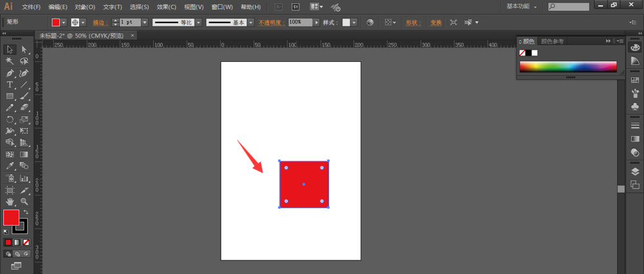Select the Shape Builder tool
Image resolution: width=644 pixels, height=274 pixels.
coord(10,142)
